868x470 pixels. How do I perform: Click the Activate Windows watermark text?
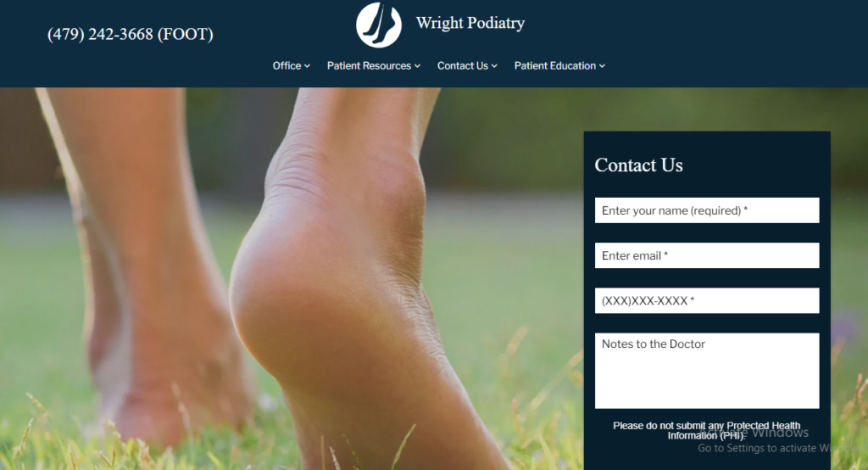coord(780,439)
